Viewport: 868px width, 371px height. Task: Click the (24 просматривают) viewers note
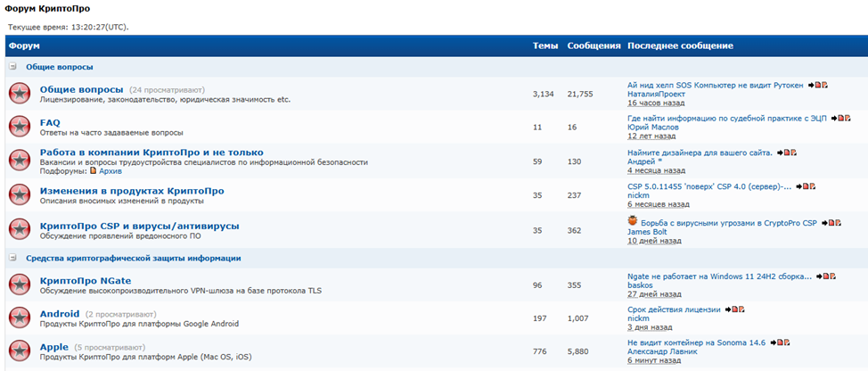168,90
